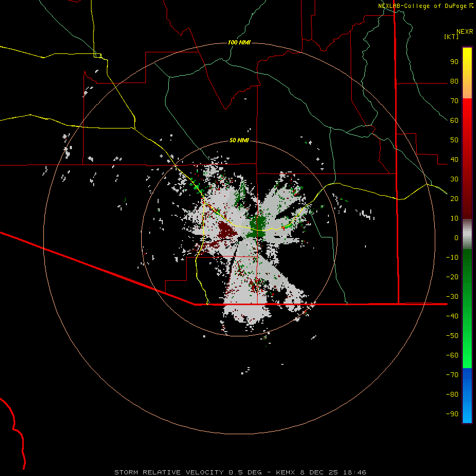Screen dimensions: 476x476
Task: Click the 70 value on the velocity scale
Action: tap(454, 101)
